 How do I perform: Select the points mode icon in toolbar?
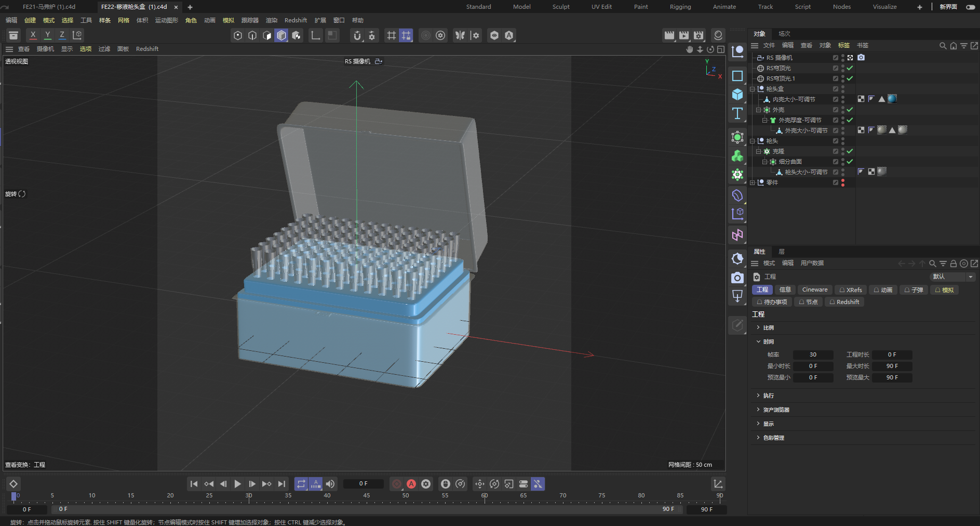(x=238, y=35)
